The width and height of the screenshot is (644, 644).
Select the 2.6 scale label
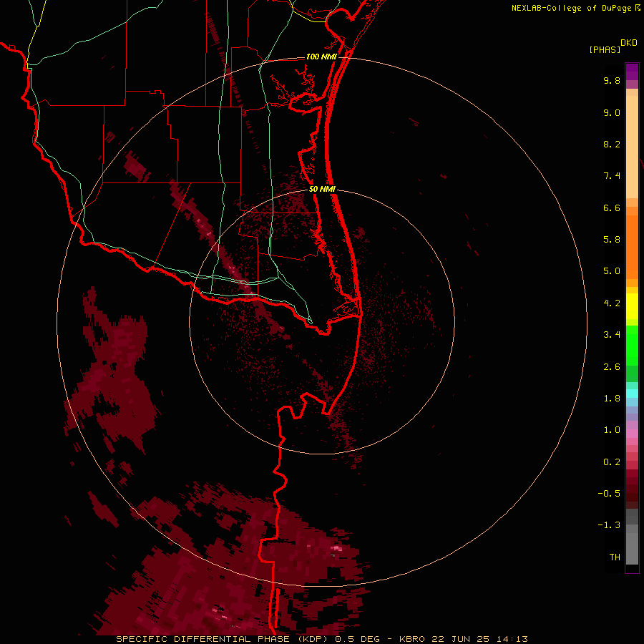click(612, 367)
